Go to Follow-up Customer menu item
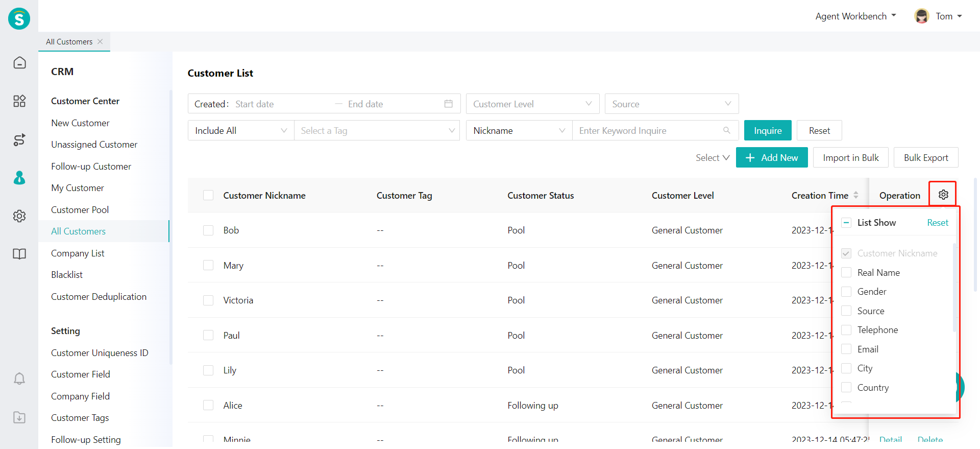The width and height of the screenshot is (980, 449). click(x=91, y=167)
